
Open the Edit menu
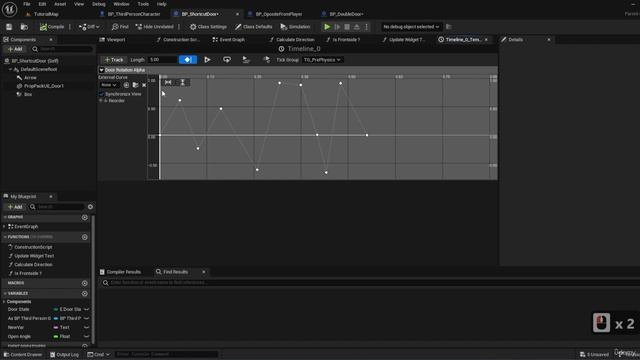coord(42,4)
